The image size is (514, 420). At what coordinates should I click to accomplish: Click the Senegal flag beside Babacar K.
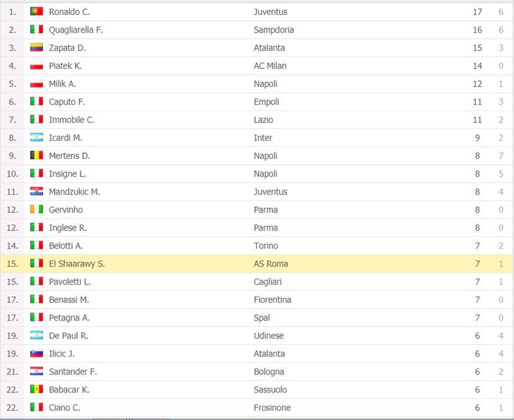tap(37, 390)
